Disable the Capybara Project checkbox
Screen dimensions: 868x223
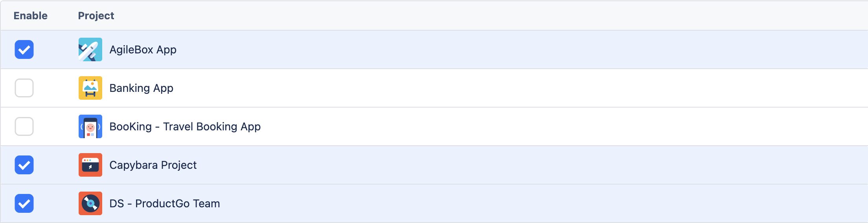point(24,165)
